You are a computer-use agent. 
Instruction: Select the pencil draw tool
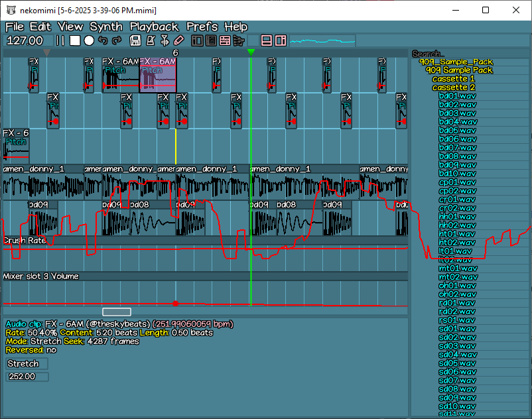point(179,40)
